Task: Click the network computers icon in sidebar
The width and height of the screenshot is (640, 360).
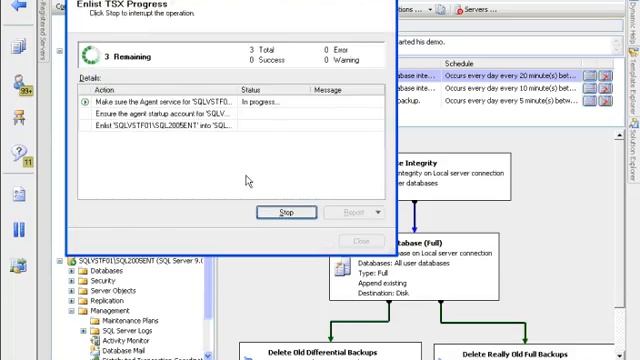Action: pyautogui.click(x=18, y=266)
